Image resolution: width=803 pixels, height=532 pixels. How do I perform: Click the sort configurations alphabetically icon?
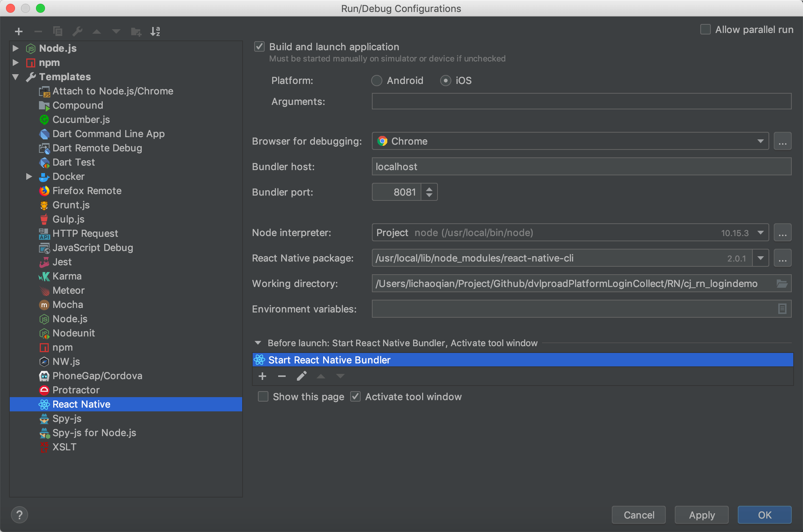(x=155, y=31)
